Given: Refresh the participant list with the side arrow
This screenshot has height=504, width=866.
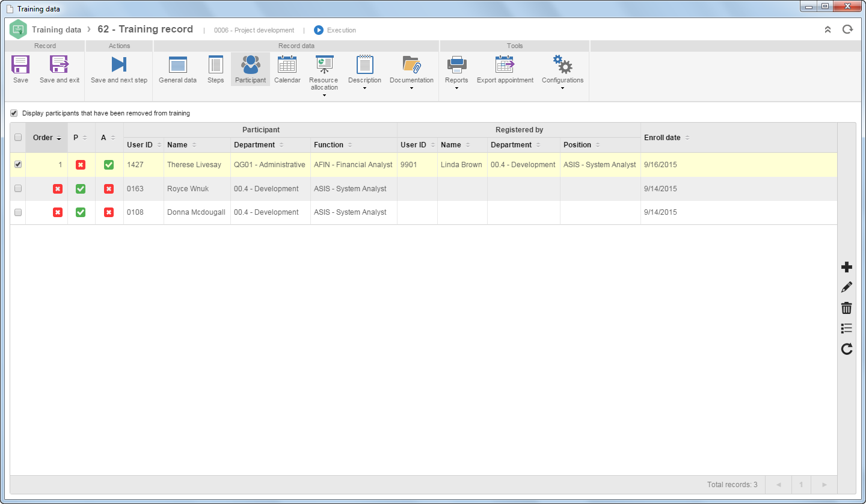Looking at the screenshot, I should (x=847, y=349).
